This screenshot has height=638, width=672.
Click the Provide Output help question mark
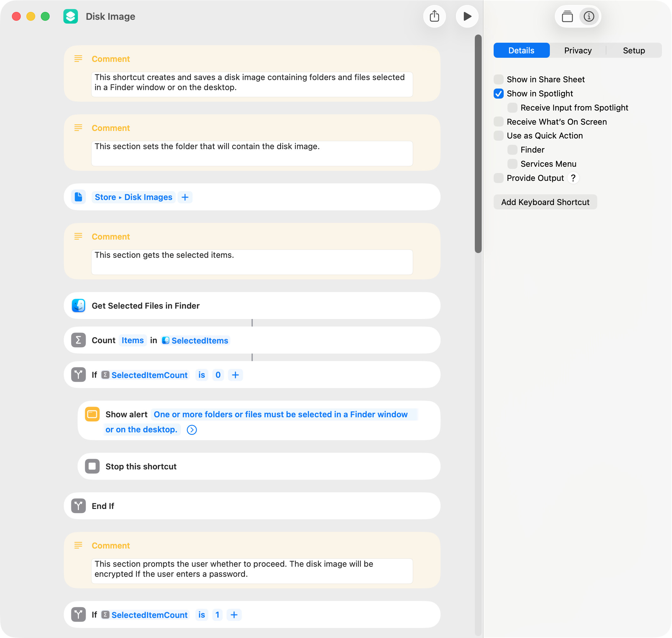[x=573, y=178]
